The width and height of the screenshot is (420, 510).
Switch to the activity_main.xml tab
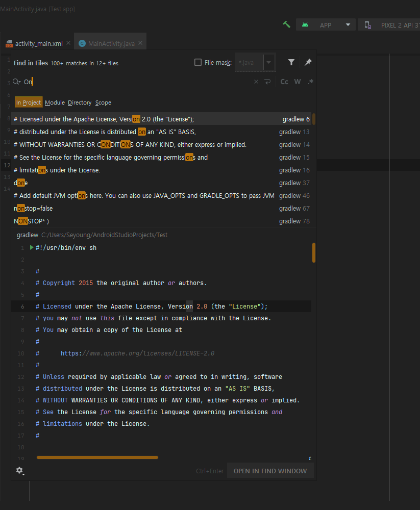(x=39, y=43)
